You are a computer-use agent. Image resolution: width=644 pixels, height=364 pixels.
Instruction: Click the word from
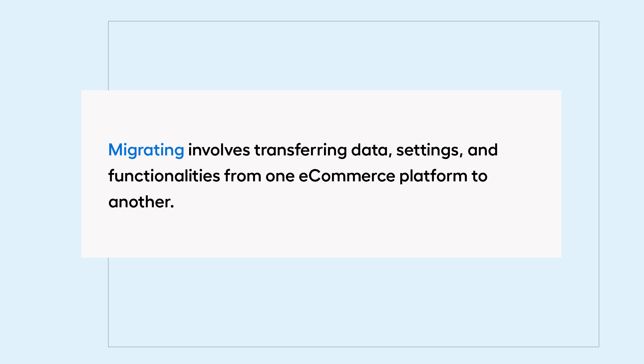(x=243, y=176)
